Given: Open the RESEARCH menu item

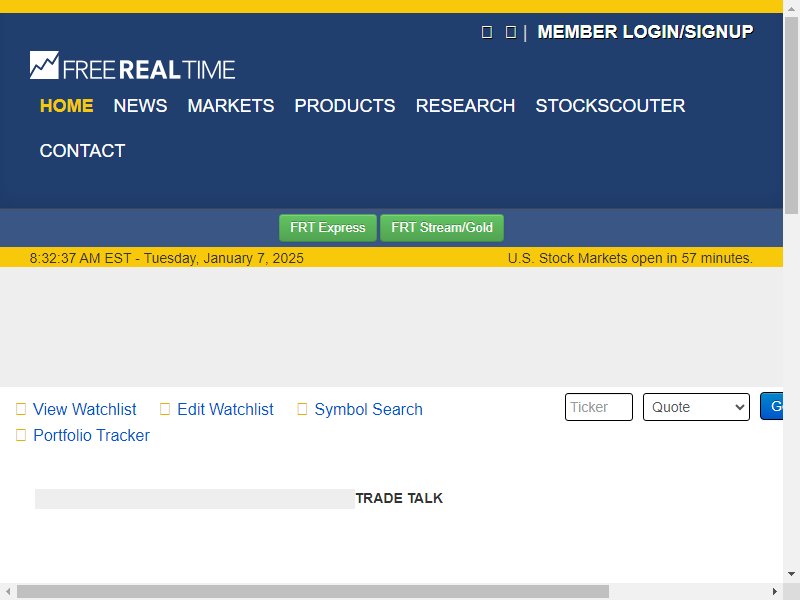Looking at the screenshot, I should 465,106.
